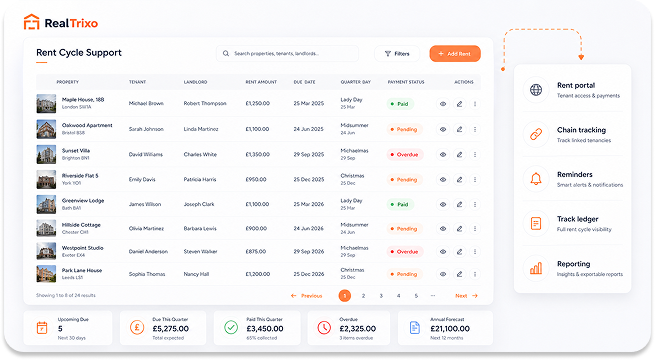This screenshot has width=655, height=360.
Task: Open the Rent portal menu item
Action: (x=572, y=90)
